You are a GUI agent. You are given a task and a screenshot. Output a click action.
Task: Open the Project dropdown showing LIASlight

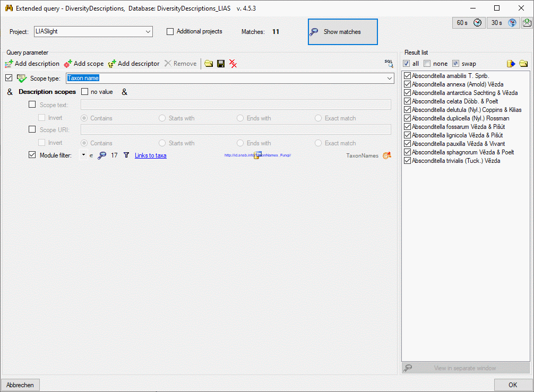[x=148, y=32]
